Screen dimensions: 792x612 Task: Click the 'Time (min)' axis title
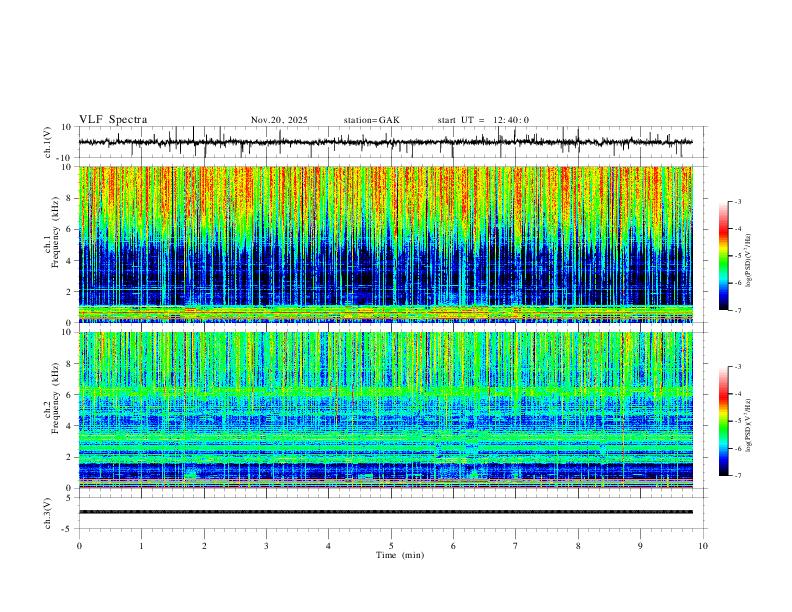pos(400,555)
